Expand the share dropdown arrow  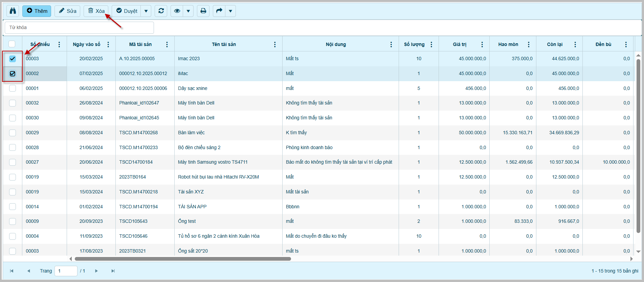tap(230, 11)
